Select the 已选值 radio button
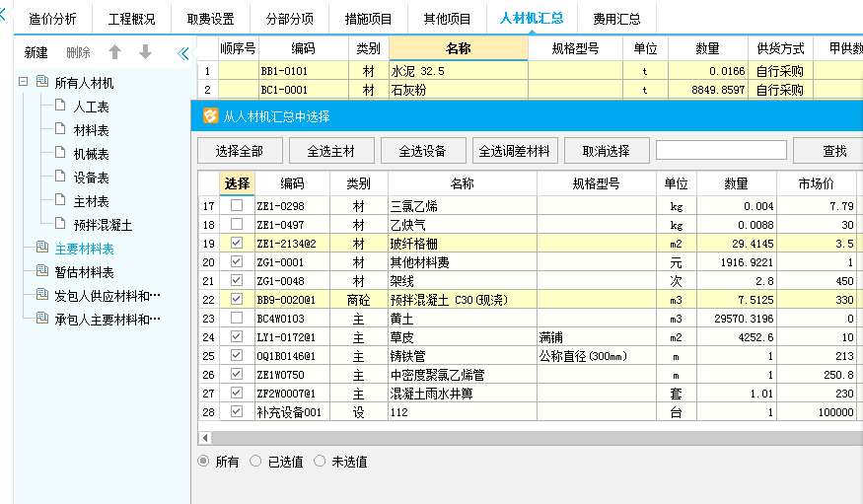 [255, 461]
